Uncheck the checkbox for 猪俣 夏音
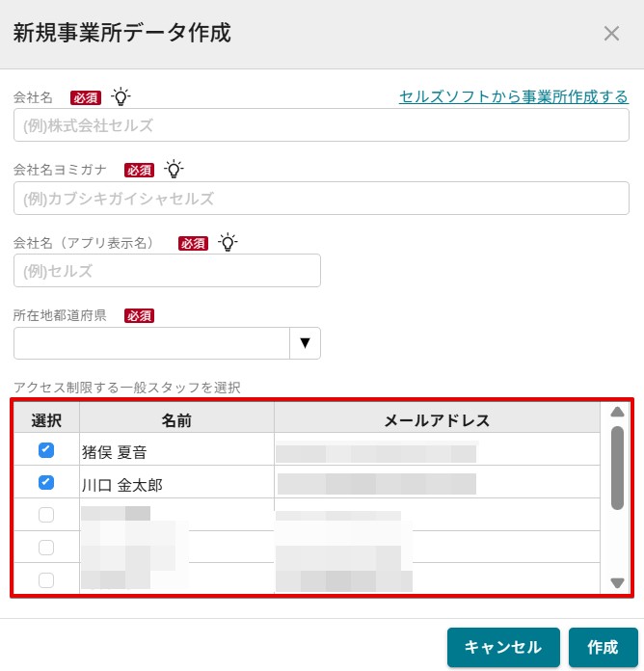Viewport: 644px width, 671px height. coord(46,450)
